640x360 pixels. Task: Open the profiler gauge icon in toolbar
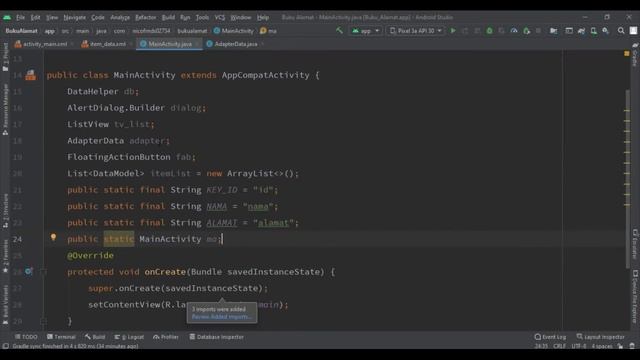click(x=514, y=31)
